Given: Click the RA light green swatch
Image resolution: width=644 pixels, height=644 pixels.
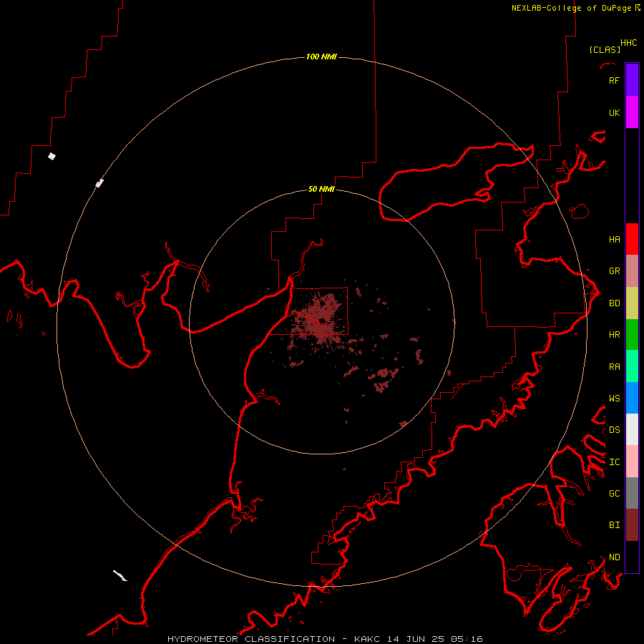Looking at the screenshot, I should coord(632,366).
